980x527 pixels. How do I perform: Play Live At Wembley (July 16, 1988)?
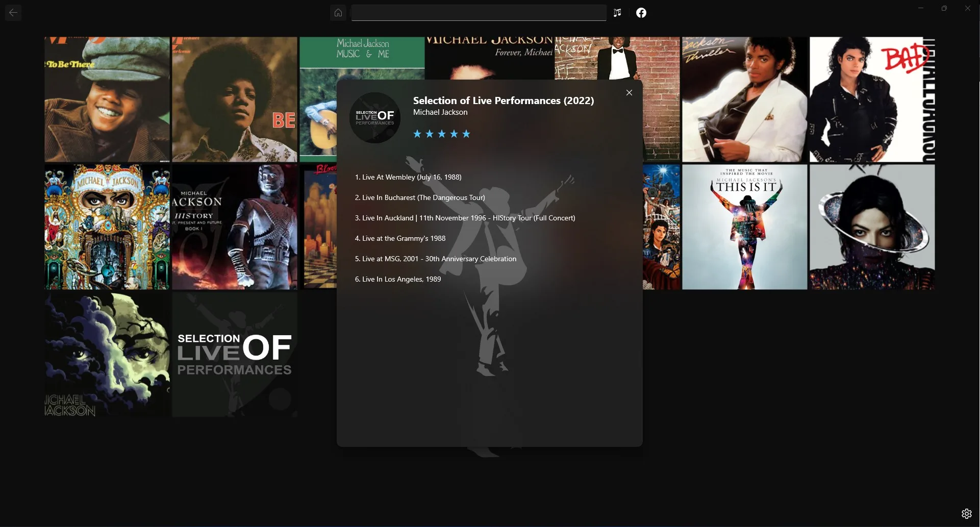point(408,177)
